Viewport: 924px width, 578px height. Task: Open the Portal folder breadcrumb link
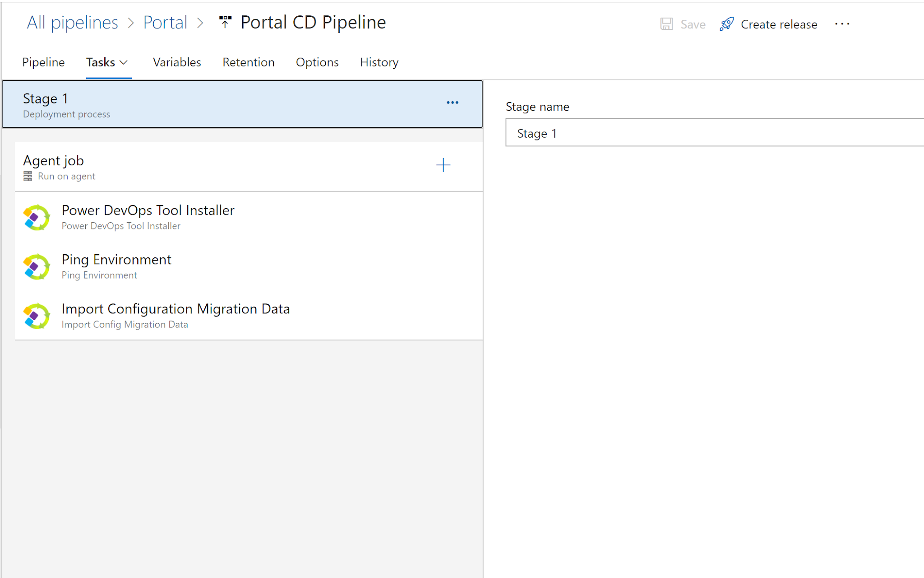(165, 23)
